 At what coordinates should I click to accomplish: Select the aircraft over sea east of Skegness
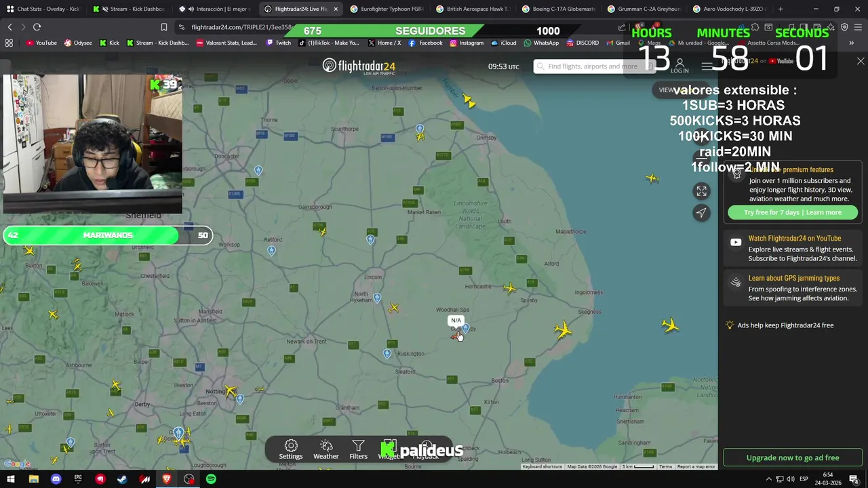(x=670, y=325)
